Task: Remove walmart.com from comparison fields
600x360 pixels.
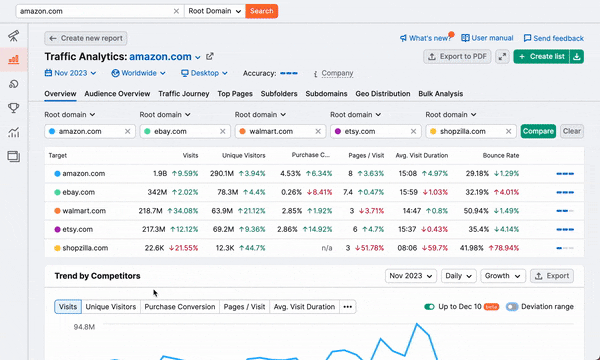Action: 318,131
